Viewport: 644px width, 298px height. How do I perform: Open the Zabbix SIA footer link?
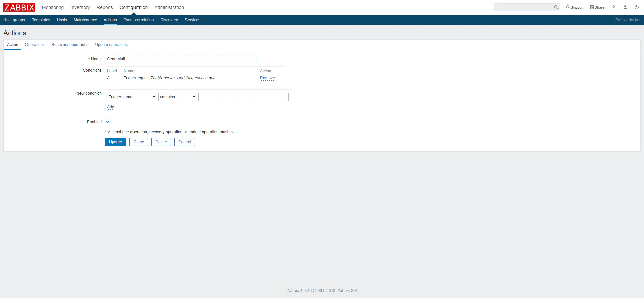[347, 291]
